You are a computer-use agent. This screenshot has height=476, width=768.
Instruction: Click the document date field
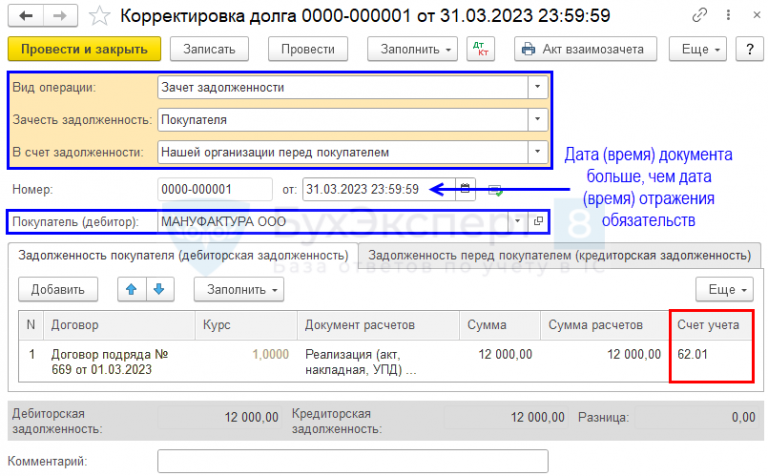[x=379, y=189]
